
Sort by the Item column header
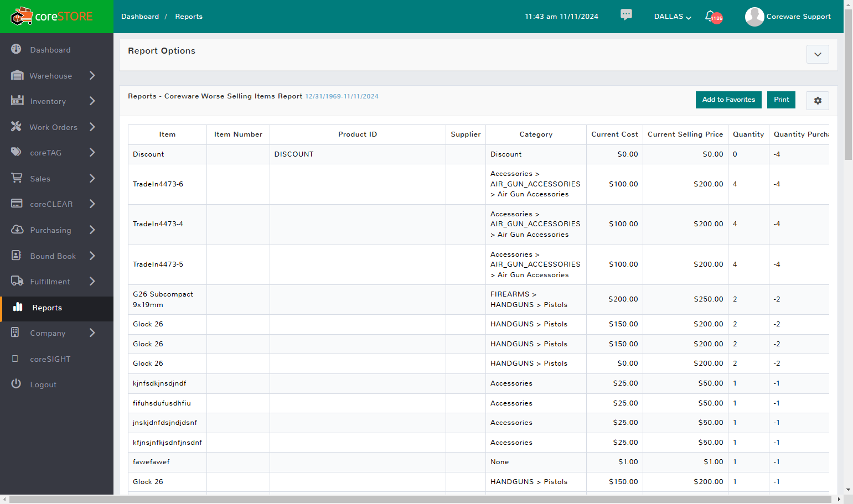tap(167, 134)
